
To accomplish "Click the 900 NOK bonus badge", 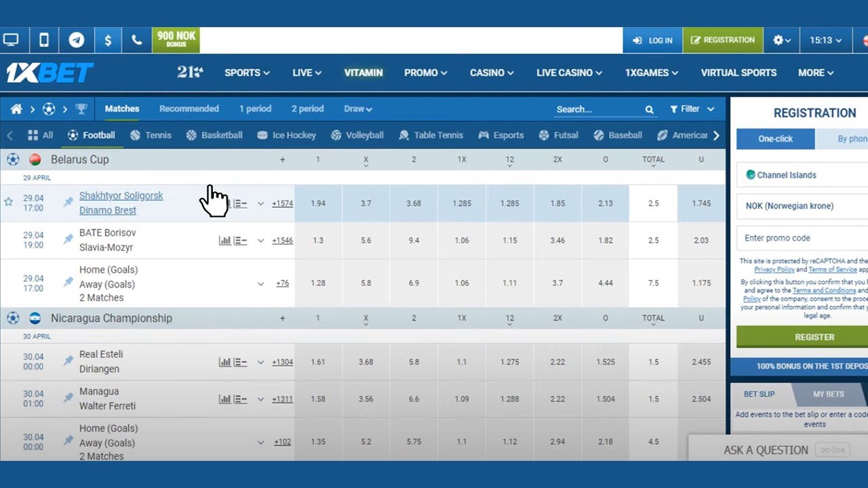I will point(176,40).
